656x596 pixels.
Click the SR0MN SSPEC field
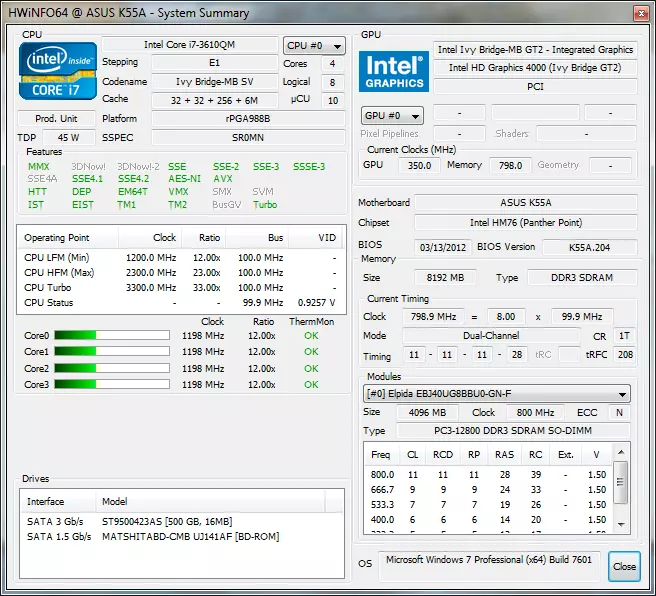(x=248, y=138)
